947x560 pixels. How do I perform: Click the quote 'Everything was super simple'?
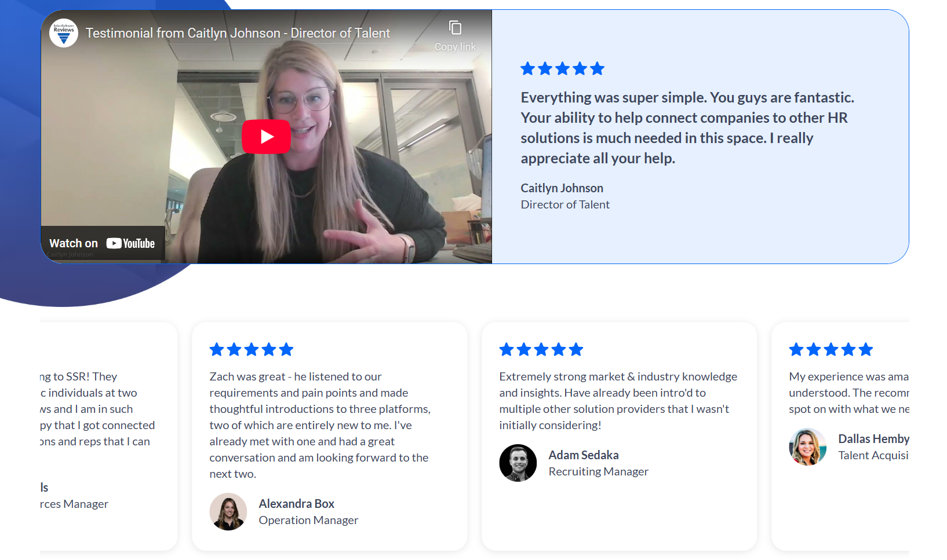click(x=687, y=128)
